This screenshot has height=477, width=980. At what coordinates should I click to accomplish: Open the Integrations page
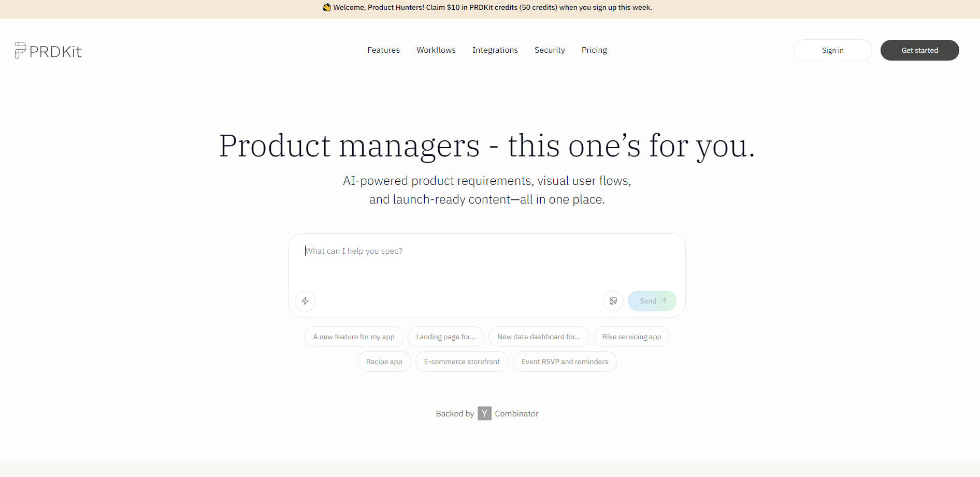tap(495, 50)
